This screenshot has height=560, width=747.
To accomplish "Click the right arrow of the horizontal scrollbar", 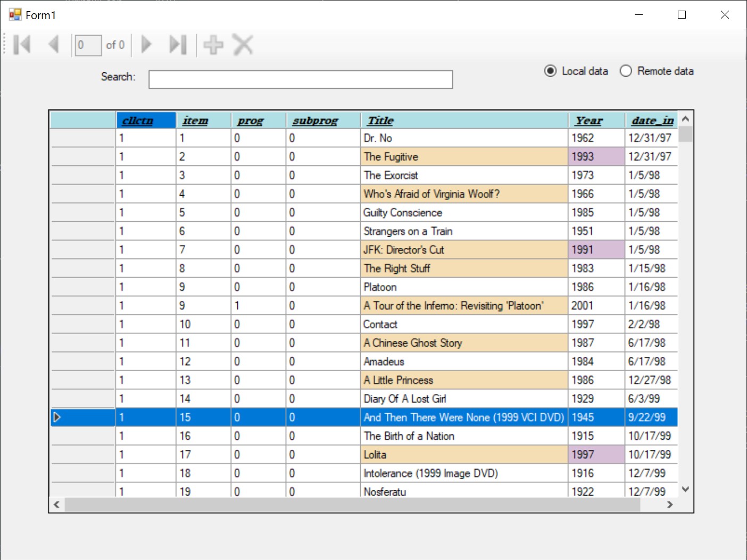I will coord(670,504).
